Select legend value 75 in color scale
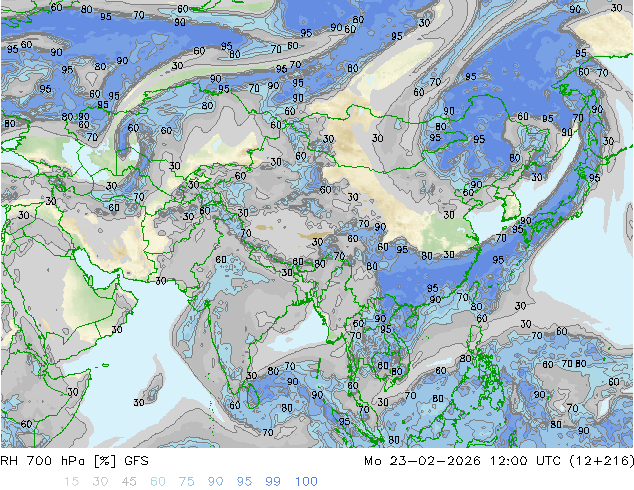This screenshot has width=634, height=490. [x=186, y=482]
